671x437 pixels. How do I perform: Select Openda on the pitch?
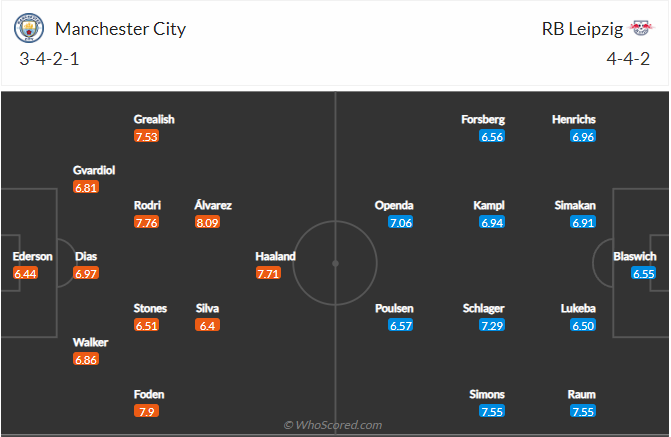(393, 205)
